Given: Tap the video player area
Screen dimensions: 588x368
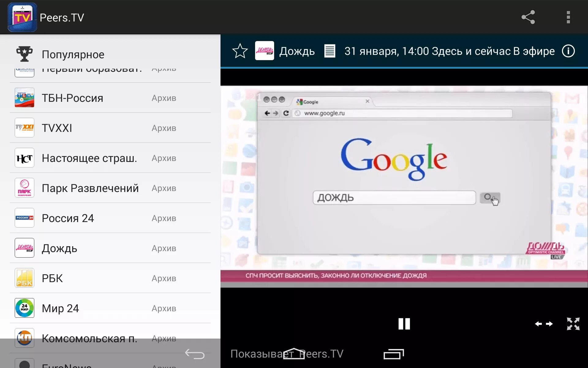Looking at the screenshot, I should tap(404, 186).
